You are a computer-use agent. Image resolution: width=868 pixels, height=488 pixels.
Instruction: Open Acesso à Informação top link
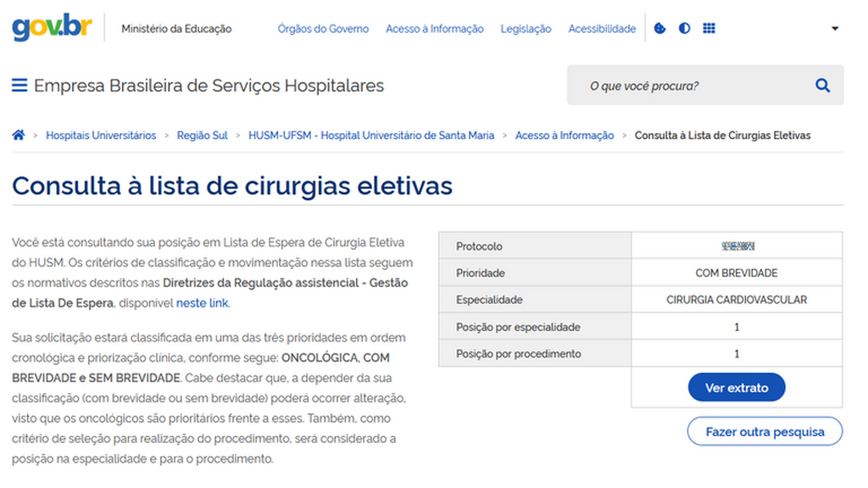click(434, 29)
